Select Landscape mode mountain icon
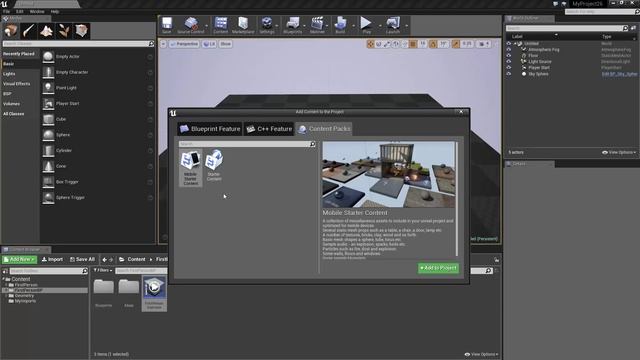 (x=46, y=31)
